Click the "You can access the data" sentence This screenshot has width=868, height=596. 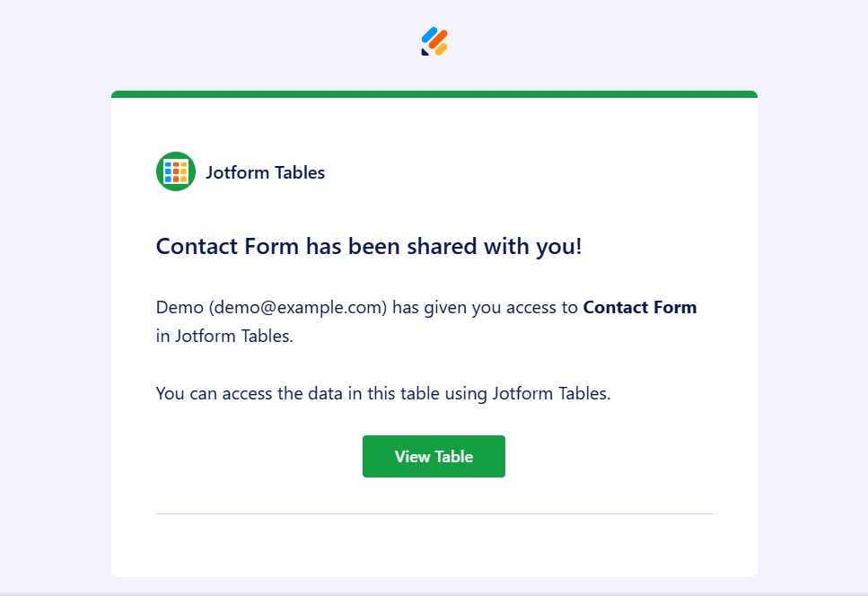tap(382, 393)
